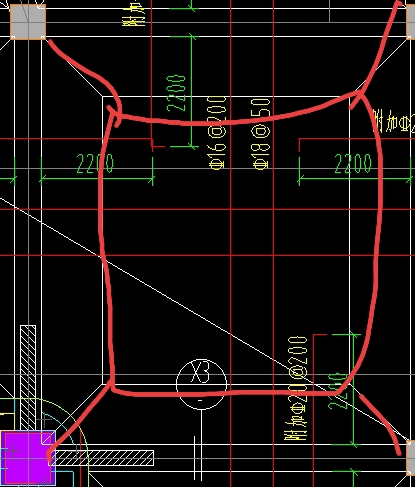The image size is (415, 487).
Task: Select the right horizontal 2200 dimension text
Action: tap(353, 164)
